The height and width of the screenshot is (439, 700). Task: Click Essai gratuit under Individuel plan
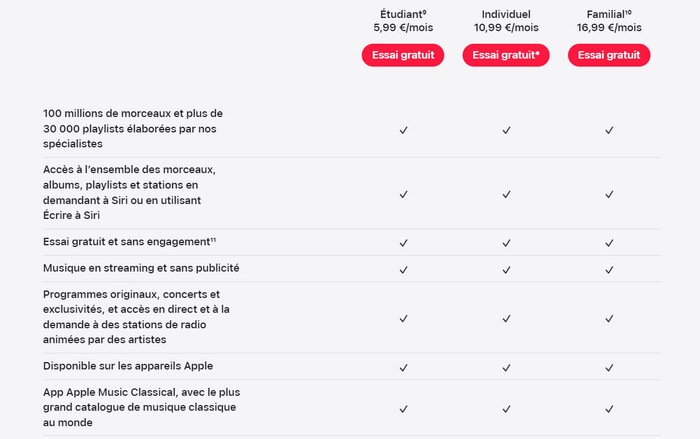[x=506, y=55]
